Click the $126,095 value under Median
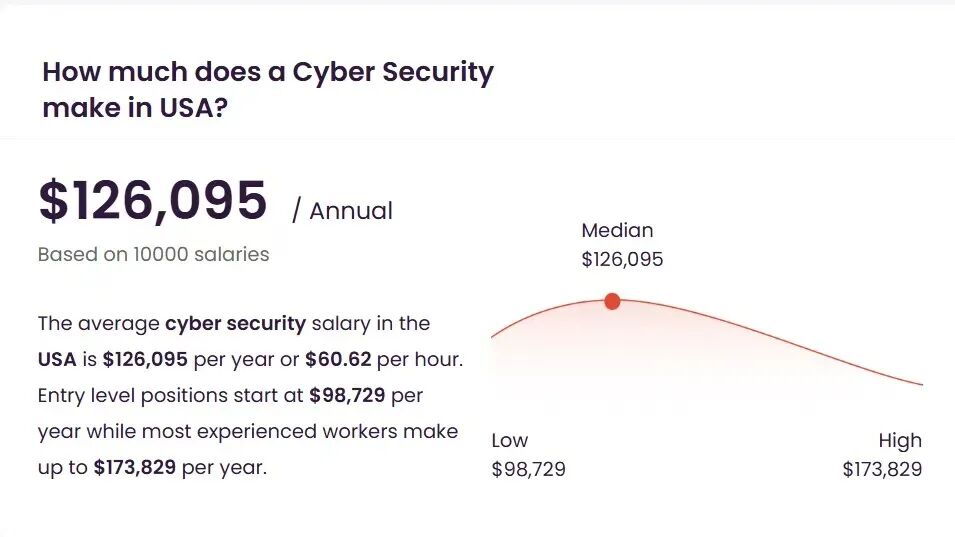955x537 pixels. click(622, 260)
